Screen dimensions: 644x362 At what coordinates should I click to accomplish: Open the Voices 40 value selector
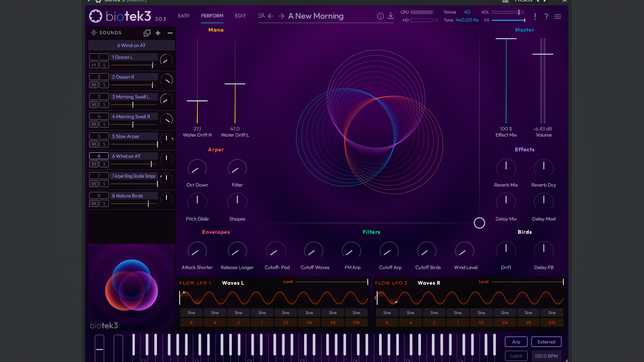[467, 12]
